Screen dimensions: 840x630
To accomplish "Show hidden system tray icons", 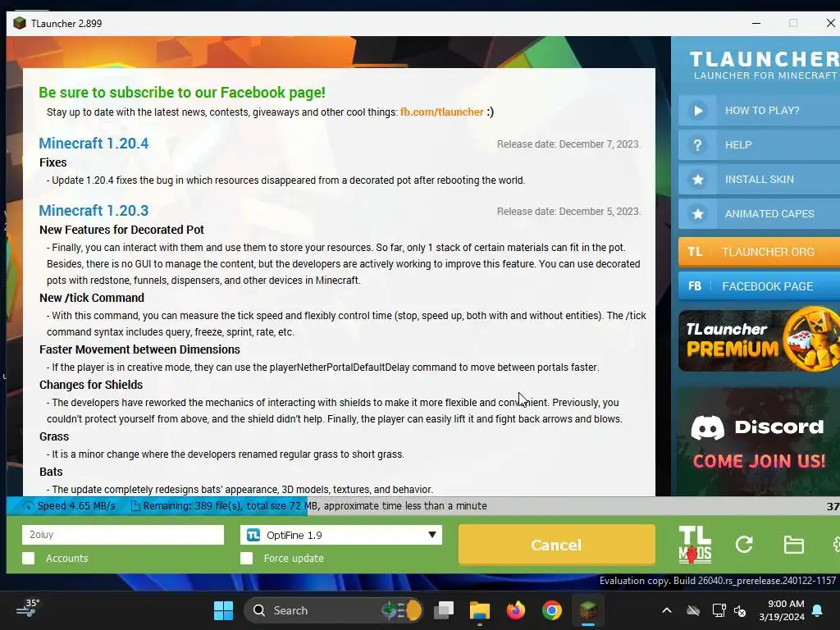I will pyautogui.click(x=666, y=610).
